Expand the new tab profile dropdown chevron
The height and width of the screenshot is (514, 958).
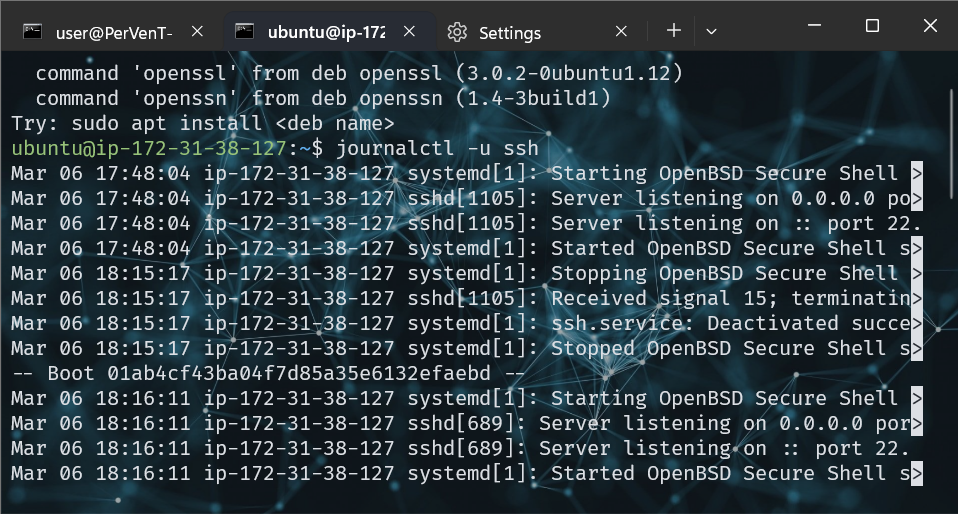click(x=711, y=31)
